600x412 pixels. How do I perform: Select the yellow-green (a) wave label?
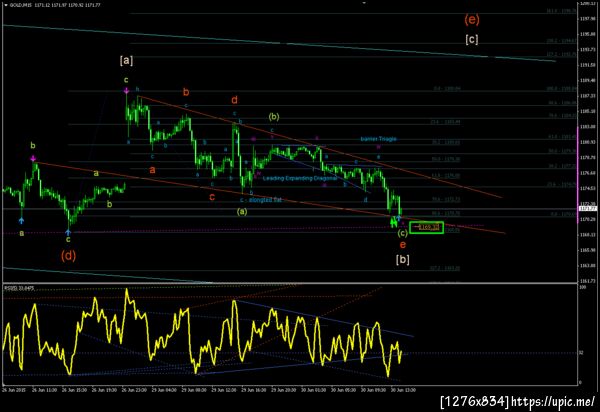pyautogui.click(x=242, y=211)
